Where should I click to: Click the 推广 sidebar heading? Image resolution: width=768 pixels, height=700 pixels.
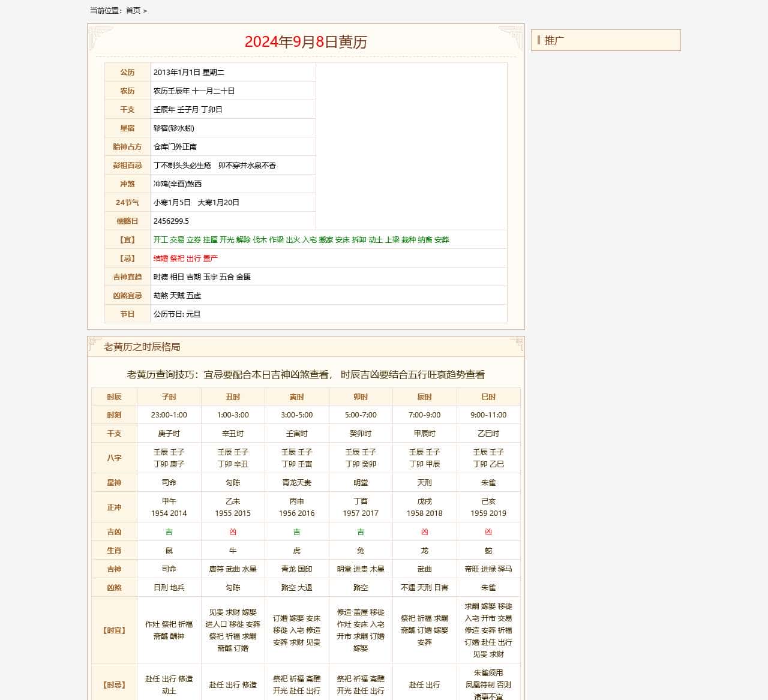pos(554,41)
